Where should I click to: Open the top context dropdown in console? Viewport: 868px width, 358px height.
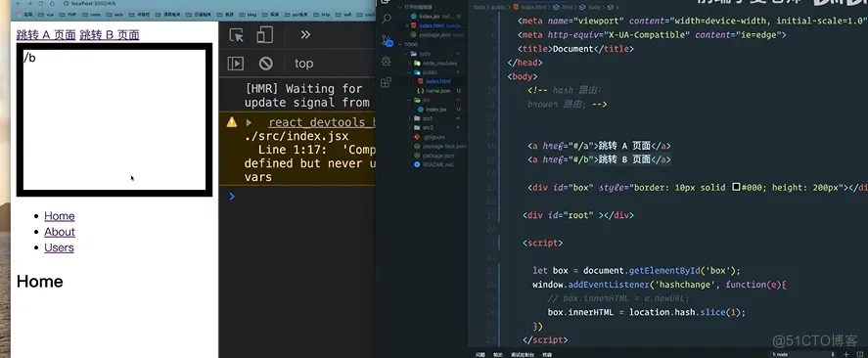[x=304, y=64]
